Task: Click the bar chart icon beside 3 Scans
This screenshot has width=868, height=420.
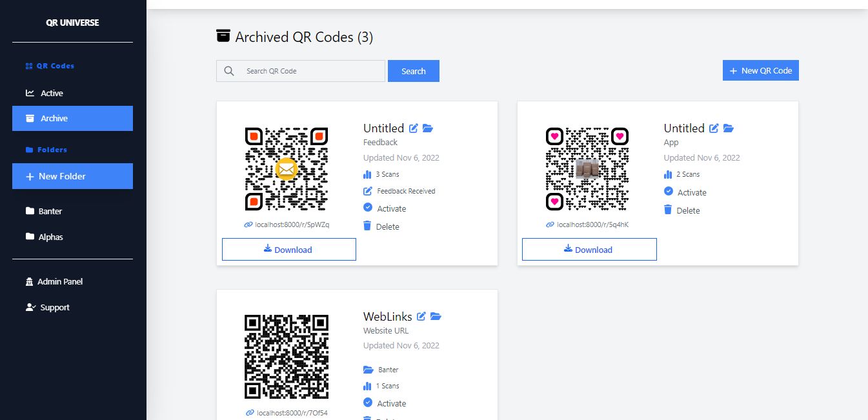Action: (367, 174)
